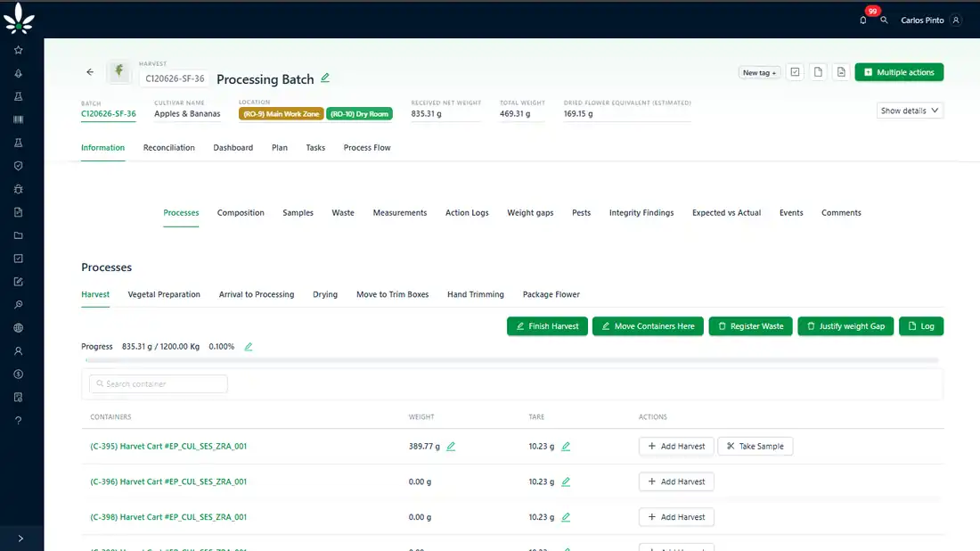Image resolution: width=980 pixels, height=551 pixels.
Task: Open the Samples sub-tab
Action: 298,213
